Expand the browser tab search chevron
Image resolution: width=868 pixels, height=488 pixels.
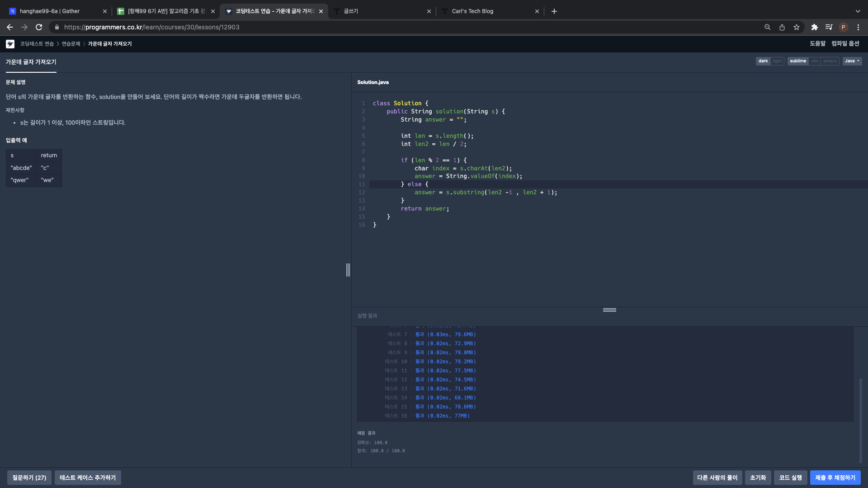858,11
